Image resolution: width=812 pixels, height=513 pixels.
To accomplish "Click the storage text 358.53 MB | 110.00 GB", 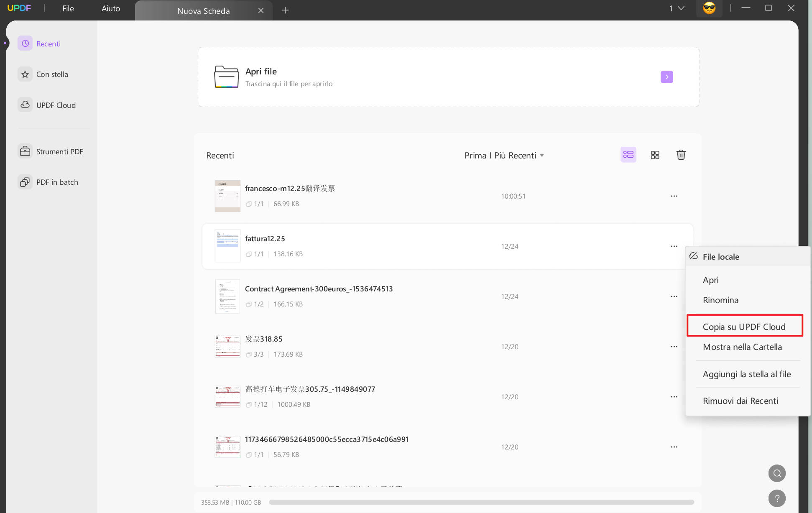I will click(x=231, y=503).
